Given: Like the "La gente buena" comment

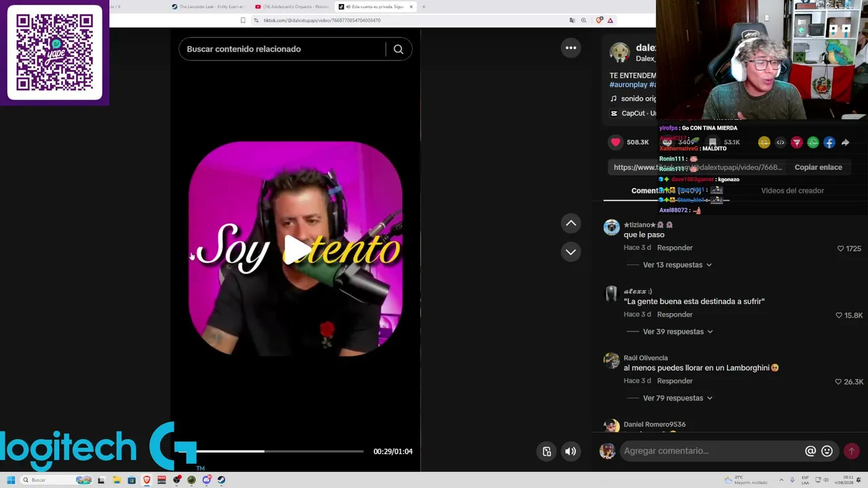Looking at the screenshot, I should click(839, 315).
